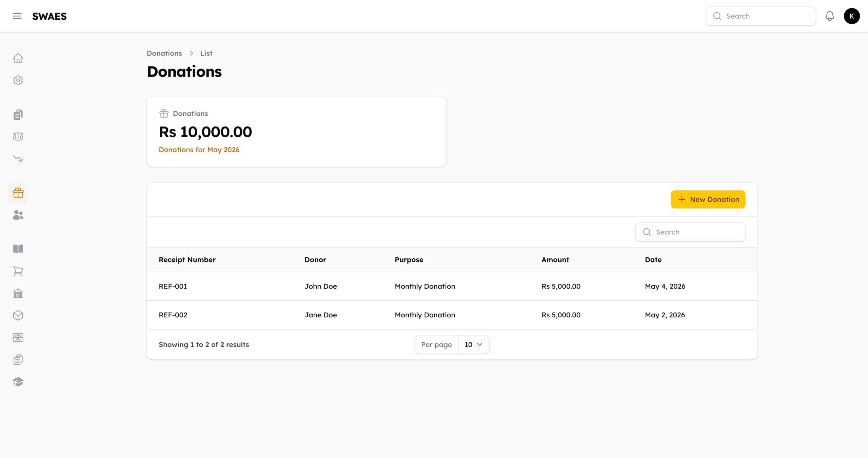Toggle the hamburger sidebar menu
Viewport: 868px width, 458px height.
pos(17,16)
